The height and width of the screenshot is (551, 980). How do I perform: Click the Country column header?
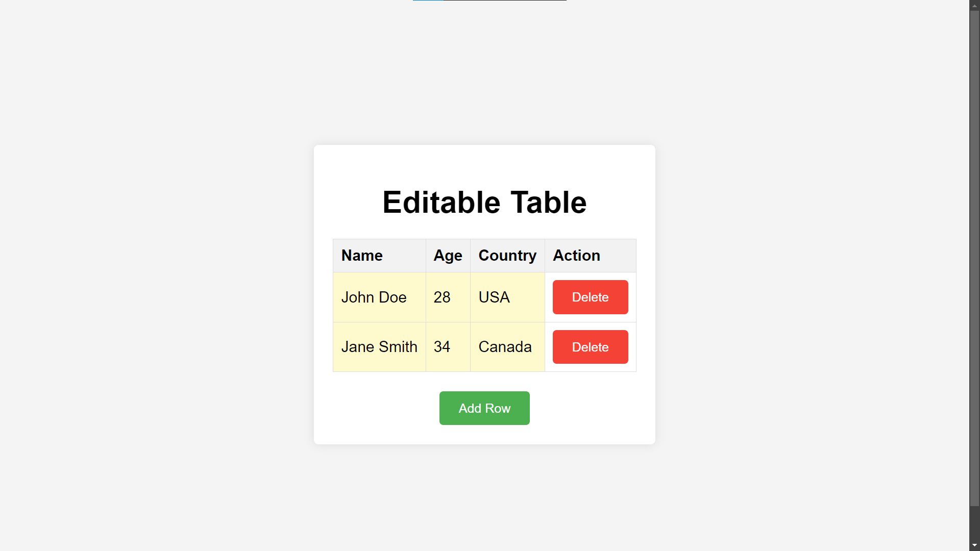coord(507,256)
